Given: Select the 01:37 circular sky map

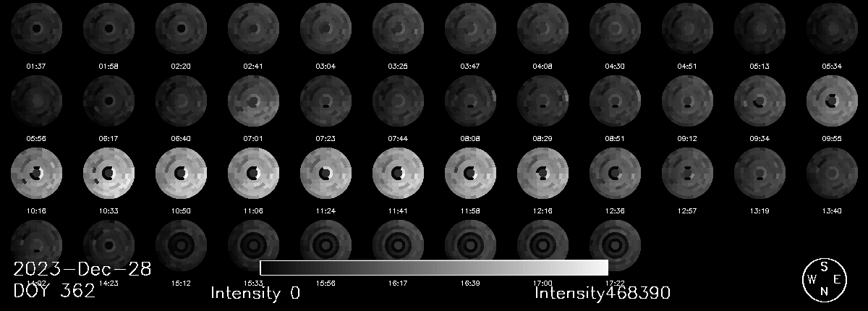Looking at the screenshot, I should click(36, 29).
